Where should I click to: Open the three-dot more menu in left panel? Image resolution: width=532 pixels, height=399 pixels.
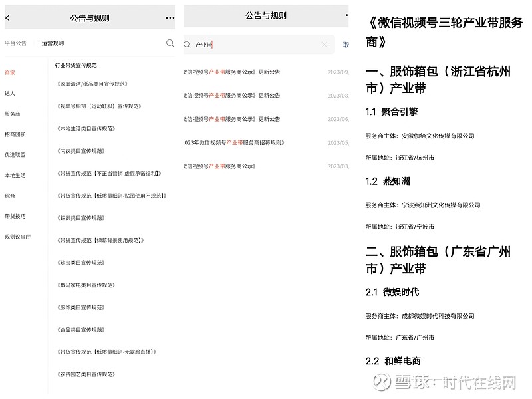[x=170, y=18]
